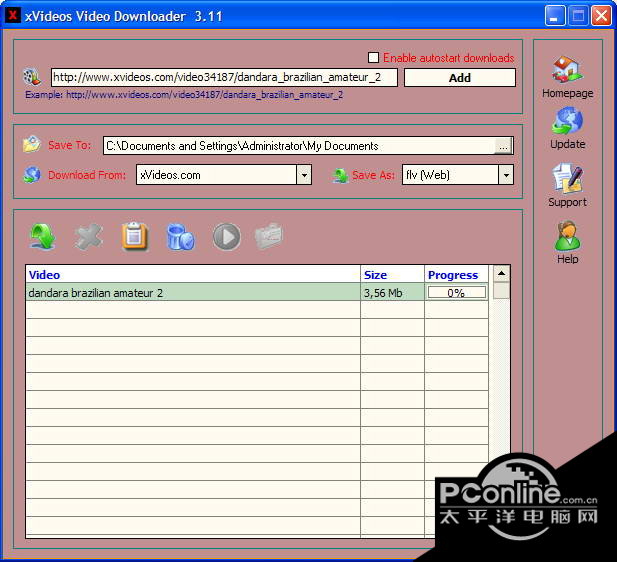The width and height of the screenshot is (617, 562).
Task: Click the Progress column header
Action: click(456, 275)
